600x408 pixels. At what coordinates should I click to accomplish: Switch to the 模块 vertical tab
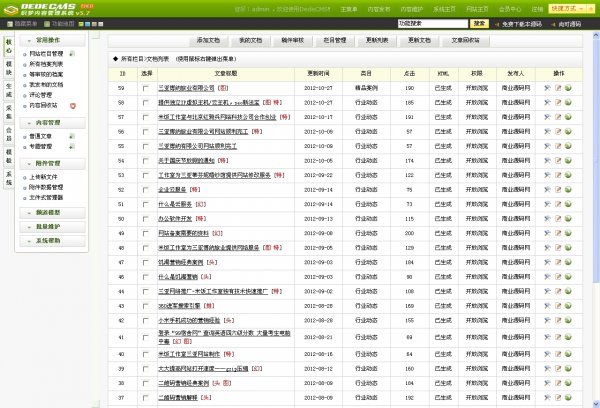[9, 69]
